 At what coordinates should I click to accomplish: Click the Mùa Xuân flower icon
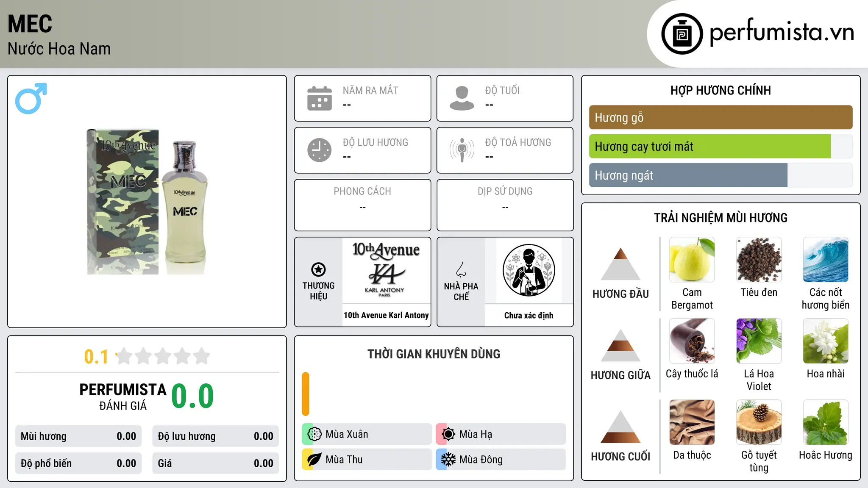[x=314, y=434]
